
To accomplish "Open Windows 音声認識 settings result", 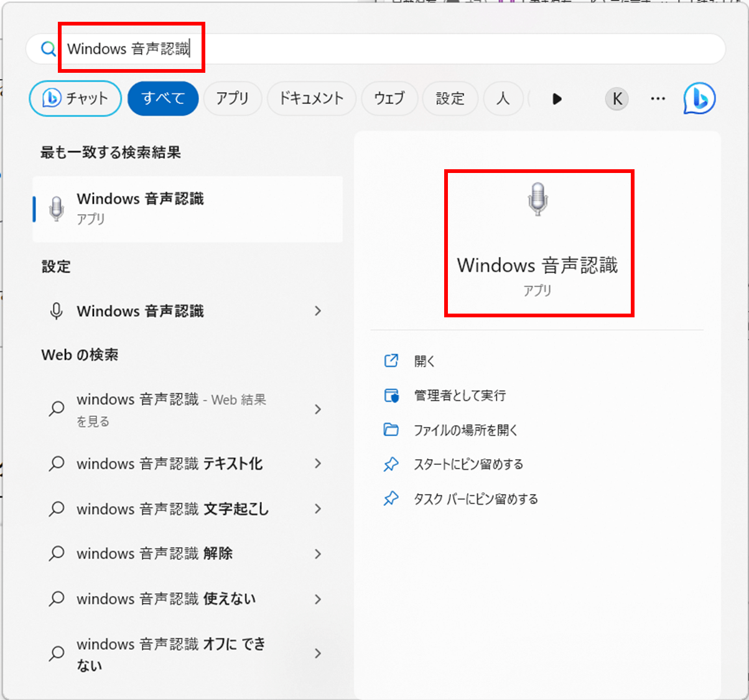I will point(187,311).
